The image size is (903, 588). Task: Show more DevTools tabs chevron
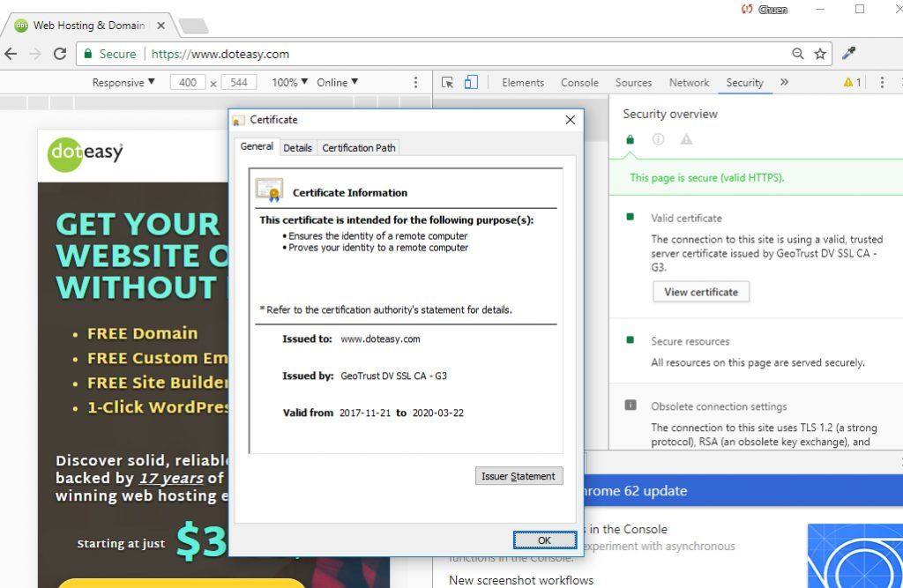pyautogui.click(x=784, y=82)
